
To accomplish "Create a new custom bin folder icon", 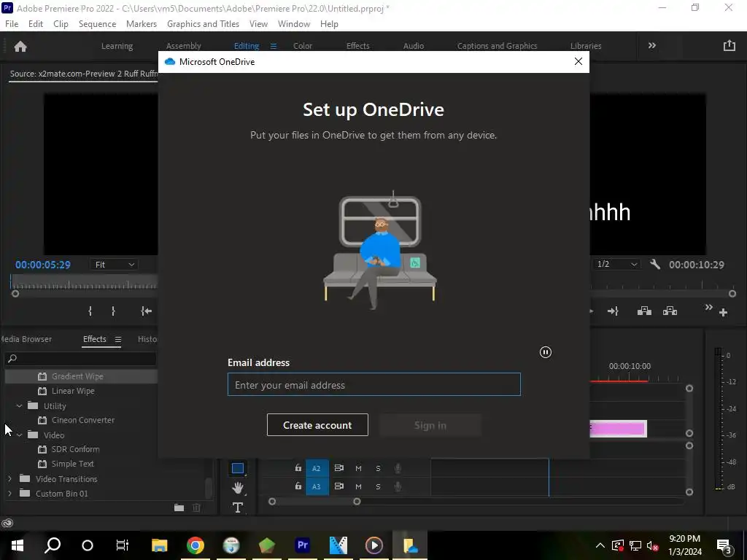I will click(x=179, y=507).
